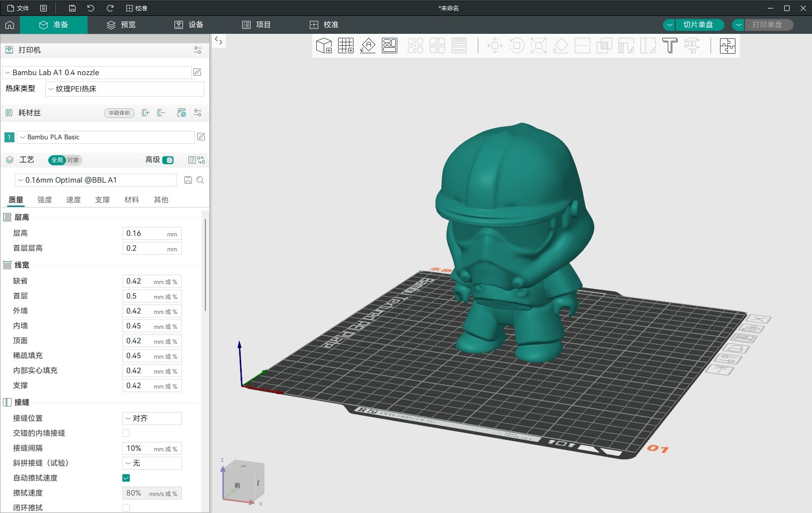Open 接缝位置 dropdown

click(x=152, y=418)
